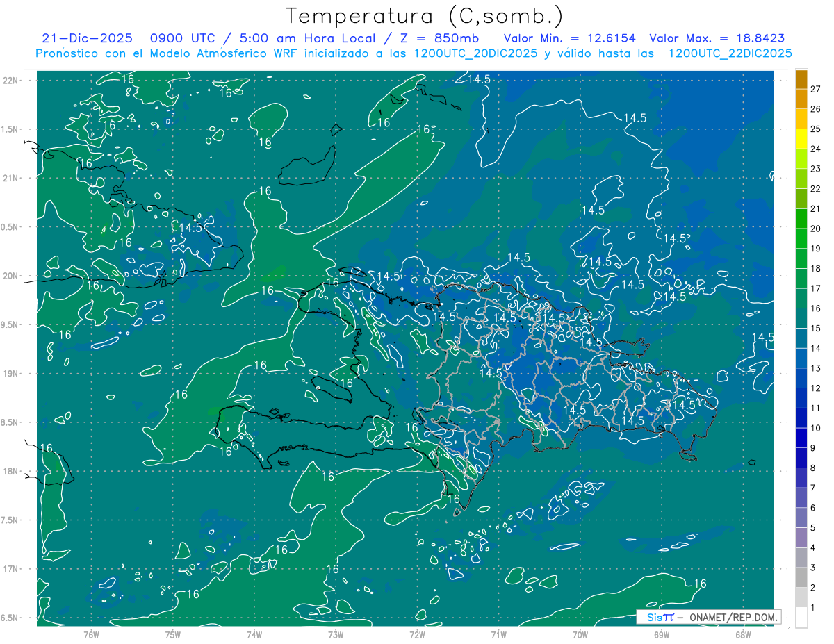834x644 pixels.
Task: Click color bar scale label "1"
Action: click(813, 608)
